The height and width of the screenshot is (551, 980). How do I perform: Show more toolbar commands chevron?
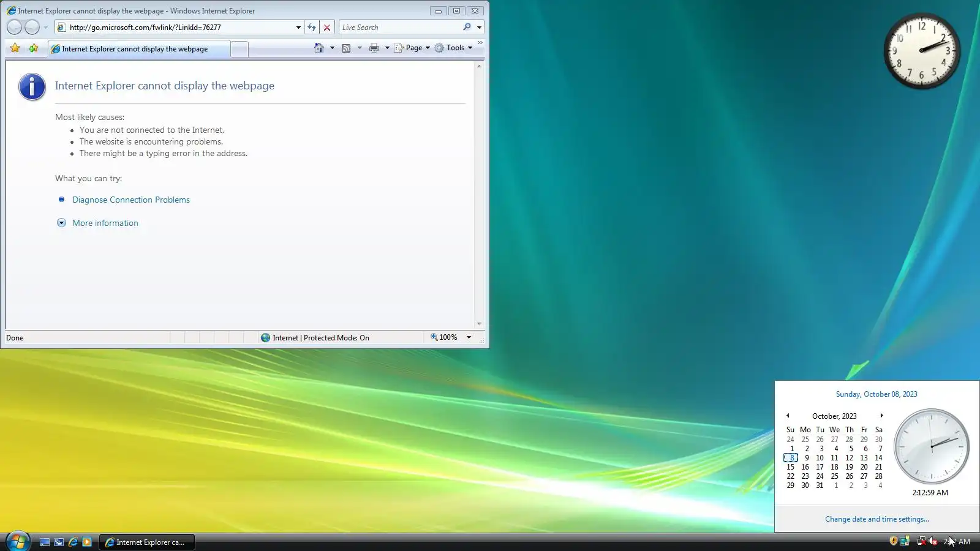[x=480, y=43]
